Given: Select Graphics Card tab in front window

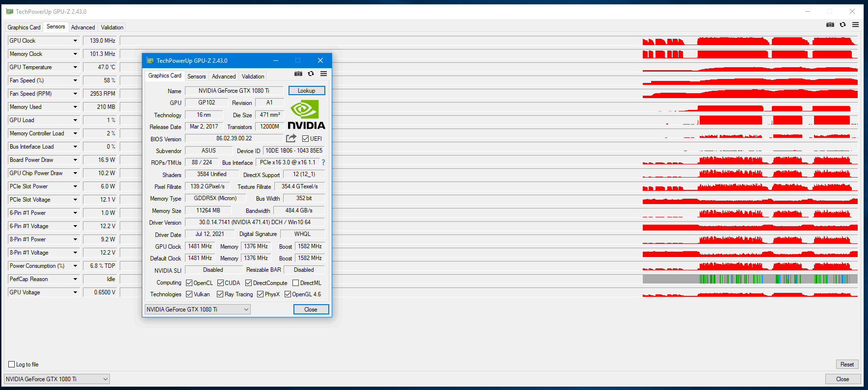Looking at the screenshot, I should coord(165,76).
